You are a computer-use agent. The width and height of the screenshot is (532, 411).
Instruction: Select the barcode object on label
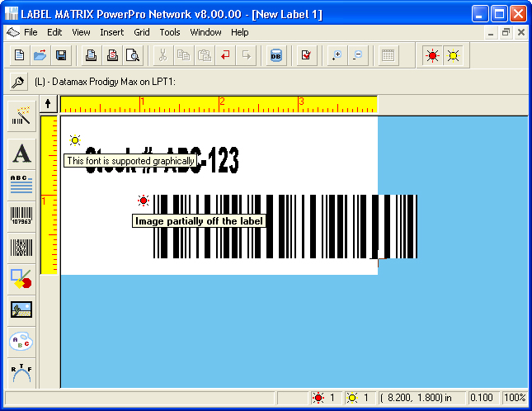tap(285, 226)
